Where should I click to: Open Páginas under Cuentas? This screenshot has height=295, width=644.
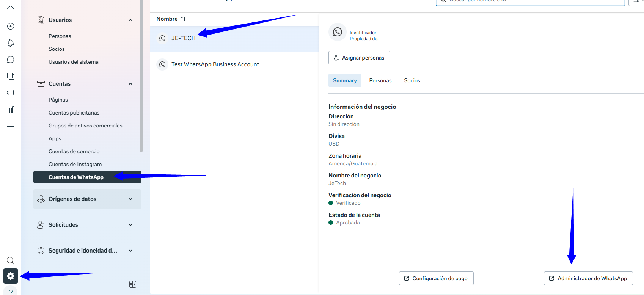point(58,100)
